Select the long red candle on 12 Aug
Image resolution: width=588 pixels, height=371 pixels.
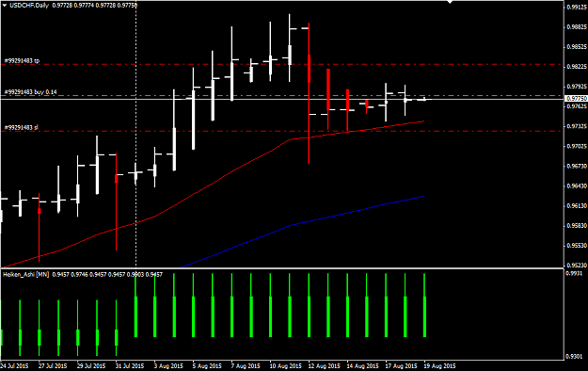pyautogui.click(x=309, y=93)
